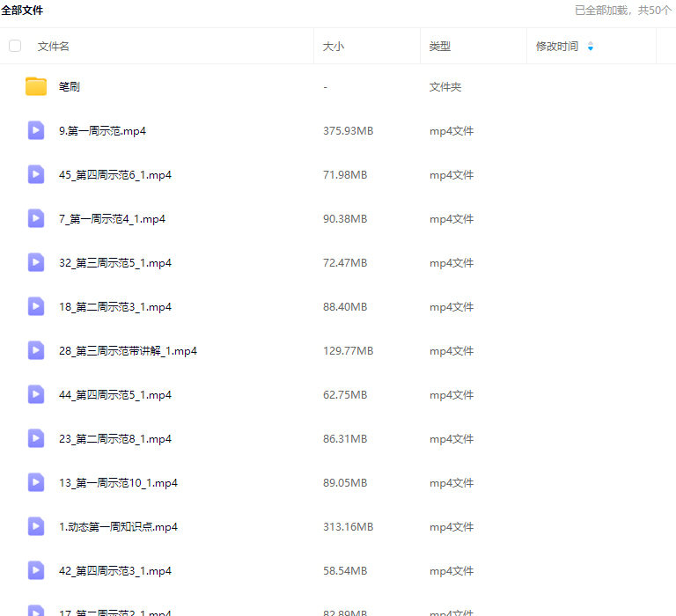Click video icon for 44_第四周示范5_1.mp4

point(36,394)
